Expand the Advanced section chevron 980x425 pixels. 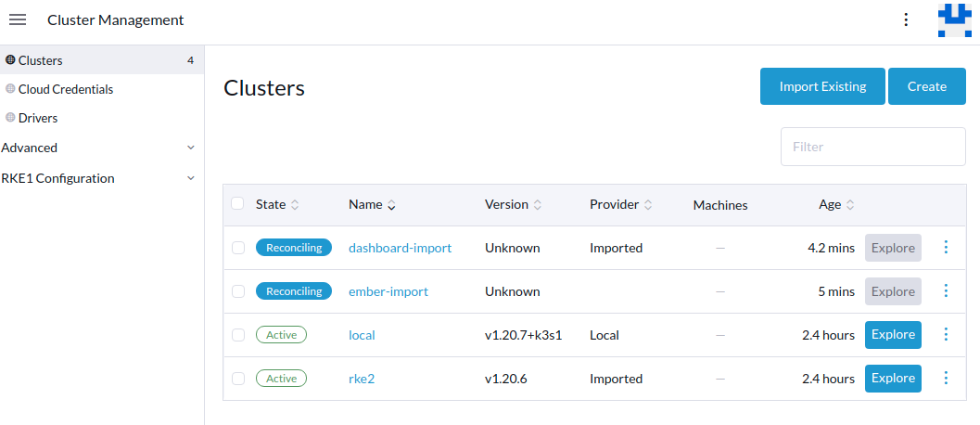(191, 148)
